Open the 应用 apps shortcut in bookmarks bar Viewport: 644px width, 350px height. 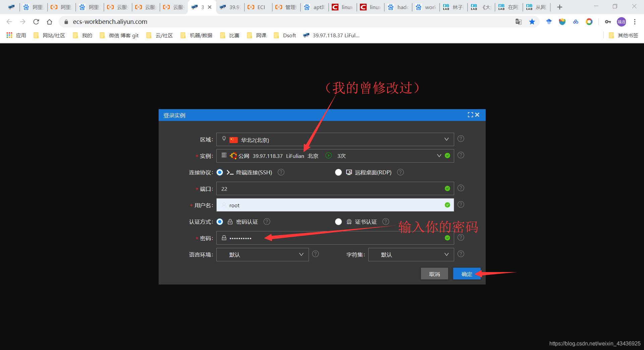pos(16,35)
